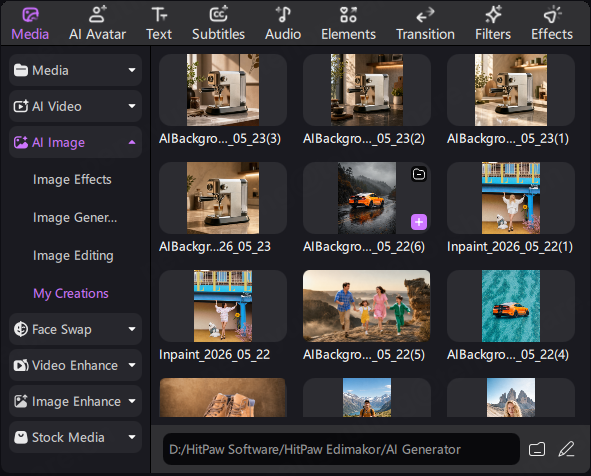Open the Text tab

tap(159, 24)
